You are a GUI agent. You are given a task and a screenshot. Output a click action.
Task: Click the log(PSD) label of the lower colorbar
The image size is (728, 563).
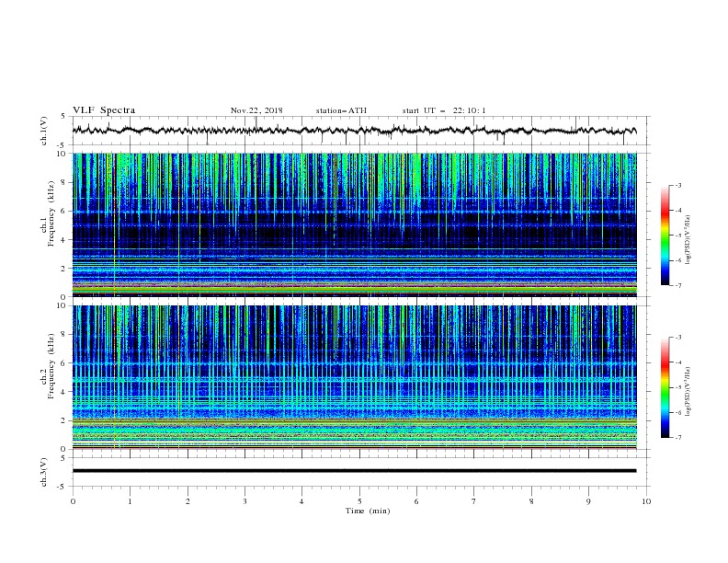[x=688, y=392]
